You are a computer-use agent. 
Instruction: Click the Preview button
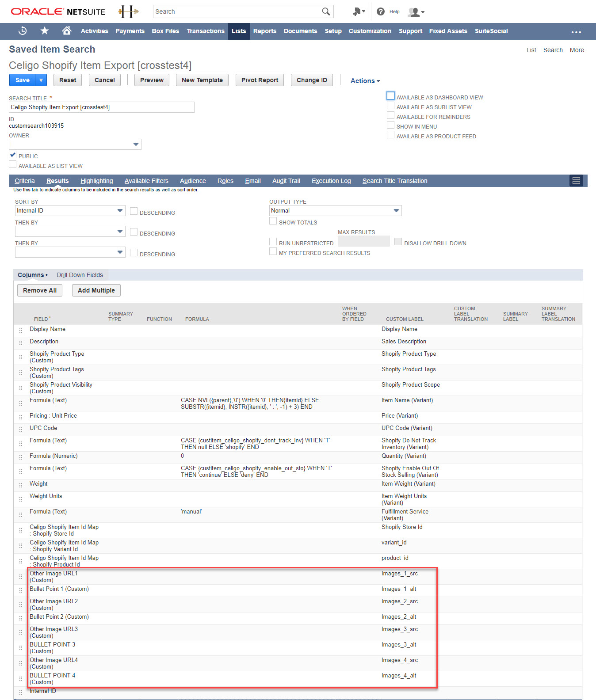(x=152, y=80)
